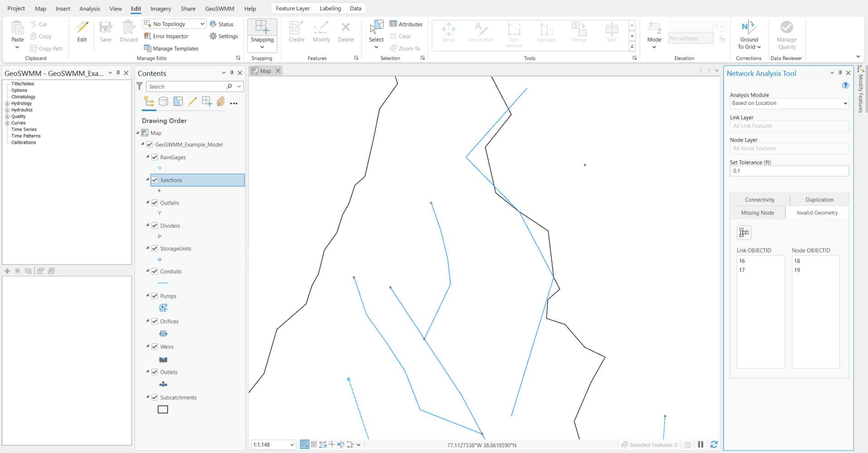Open the Imagery ribbon tab
The height and width of the screenshot is (453, 868).
click(160, 8)
